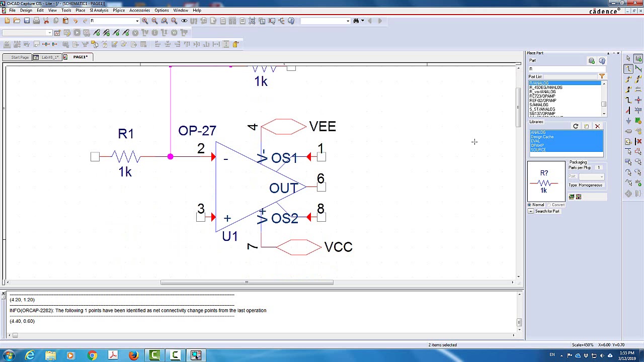Click the Open file toolbar icon
This screenshot has height=362, width=644.
pos(17,21)
